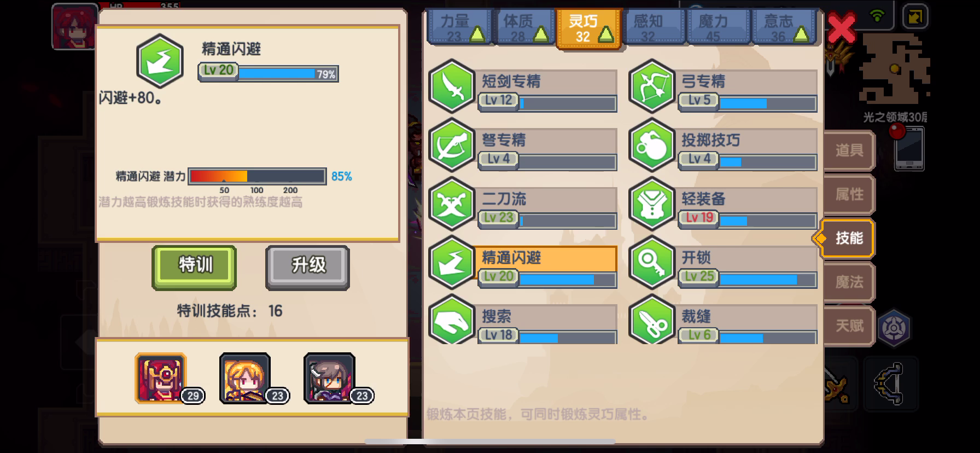Switch to the 魔力 attribute tab
Image resolution: width=980 pixels, height=453 pixels.
[719, 27]
